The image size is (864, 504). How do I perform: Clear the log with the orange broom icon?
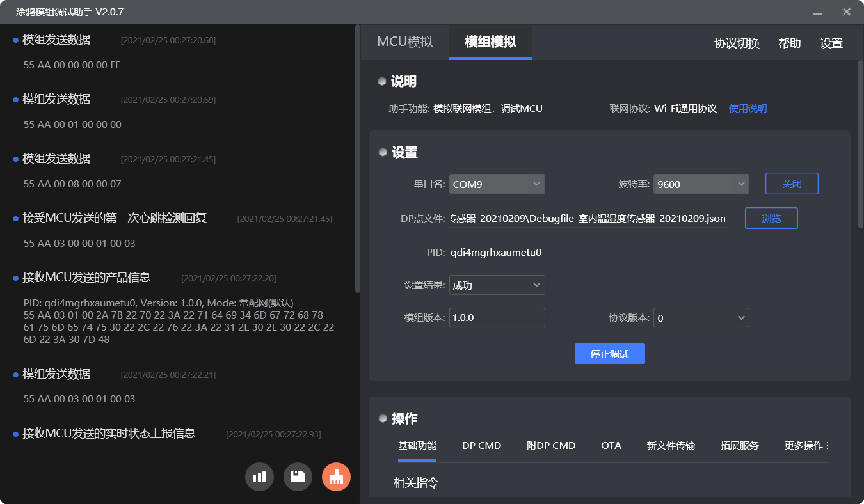coord(336,477)
